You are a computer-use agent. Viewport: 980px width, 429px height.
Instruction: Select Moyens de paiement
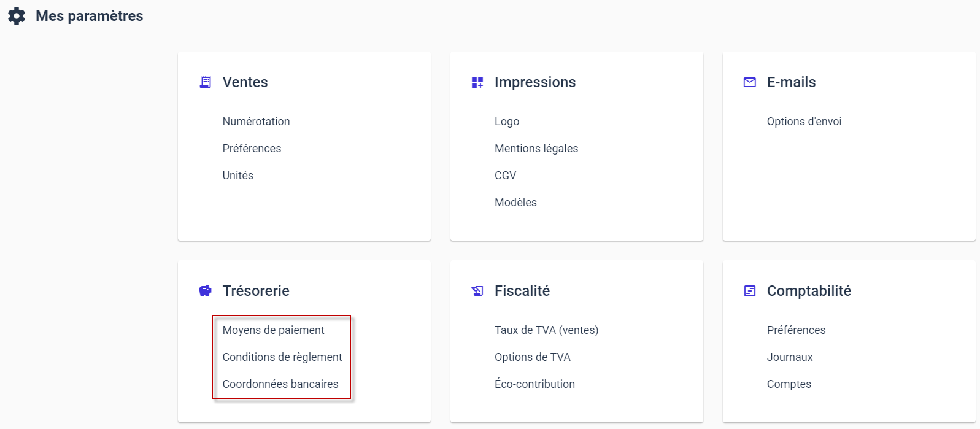coord(273,330)
